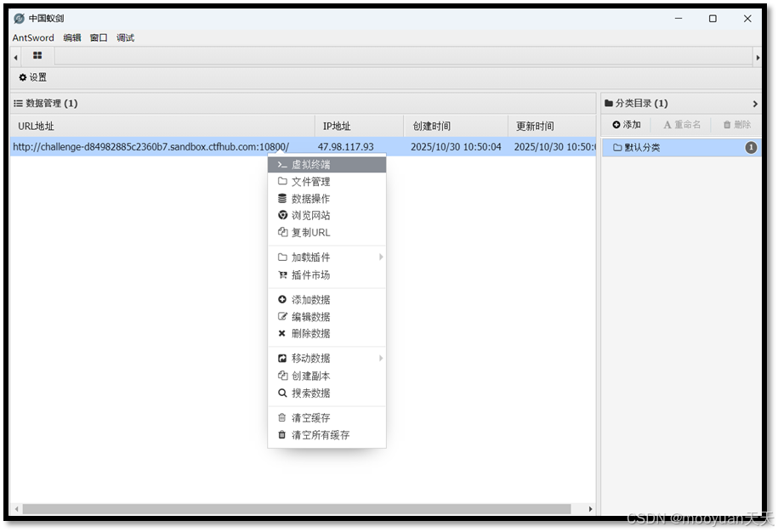Click the folder icon beside 加载插件

[x=282, y=257]
